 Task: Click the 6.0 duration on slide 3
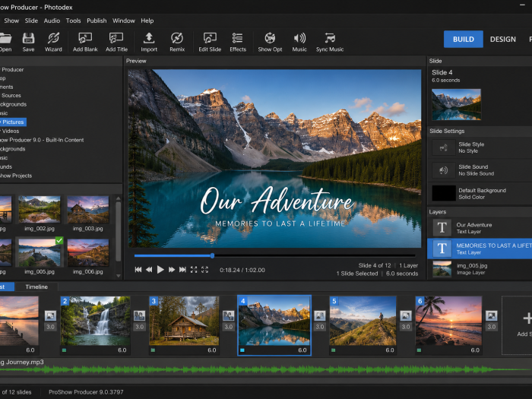(212, 350)
